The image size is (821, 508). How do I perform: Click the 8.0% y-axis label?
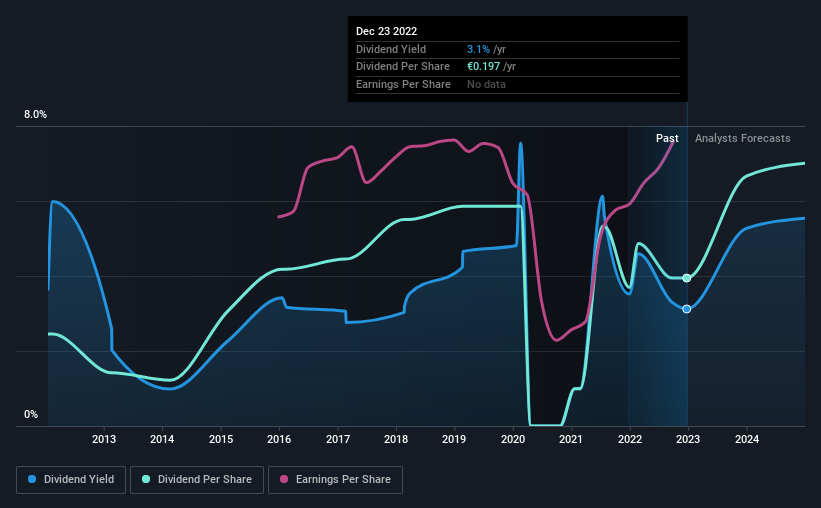(35, 114)
